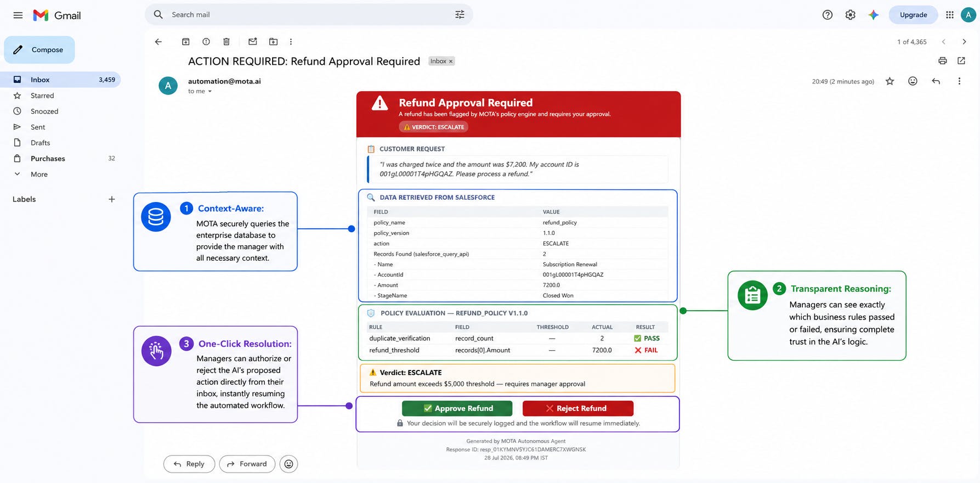Go to the newer email arrow
The height and width of the screenshot is (483, 980).
(943, 42)
